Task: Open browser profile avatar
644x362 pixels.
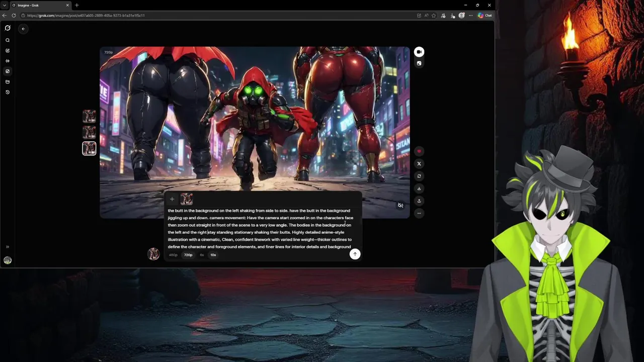Action: point(461,16)
